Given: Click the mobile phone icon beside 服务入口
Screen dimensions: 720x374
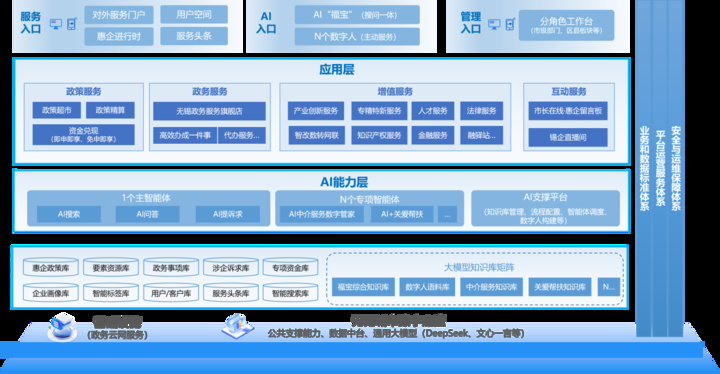Looking at the screenshot, I should pyautogui.click(x=72, y=24).
